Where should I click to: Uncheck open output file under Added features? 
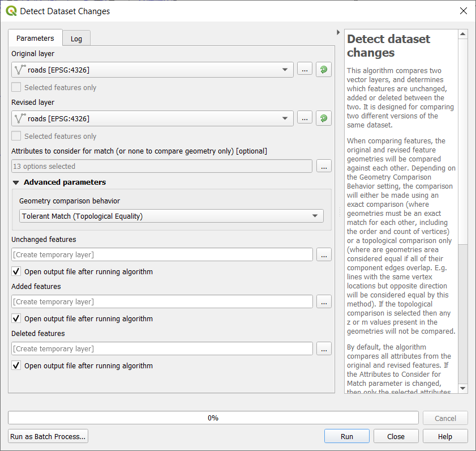coord(16,319)
